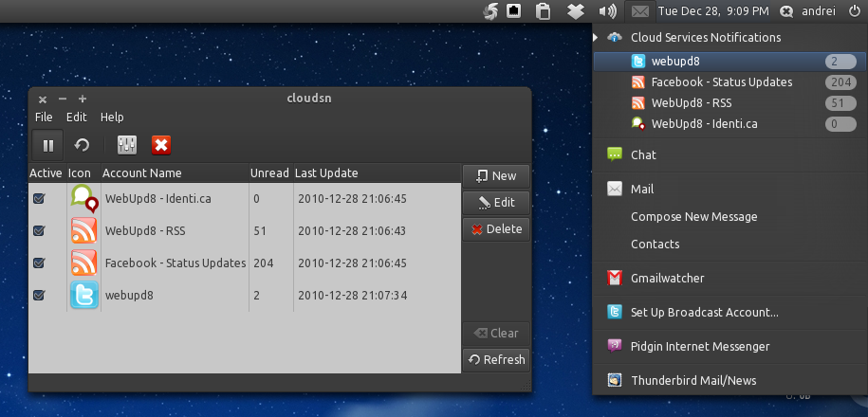This screenshot has height=417, width=868.
Task: Open the File menu in cloudsn
Action: (44, 118)
